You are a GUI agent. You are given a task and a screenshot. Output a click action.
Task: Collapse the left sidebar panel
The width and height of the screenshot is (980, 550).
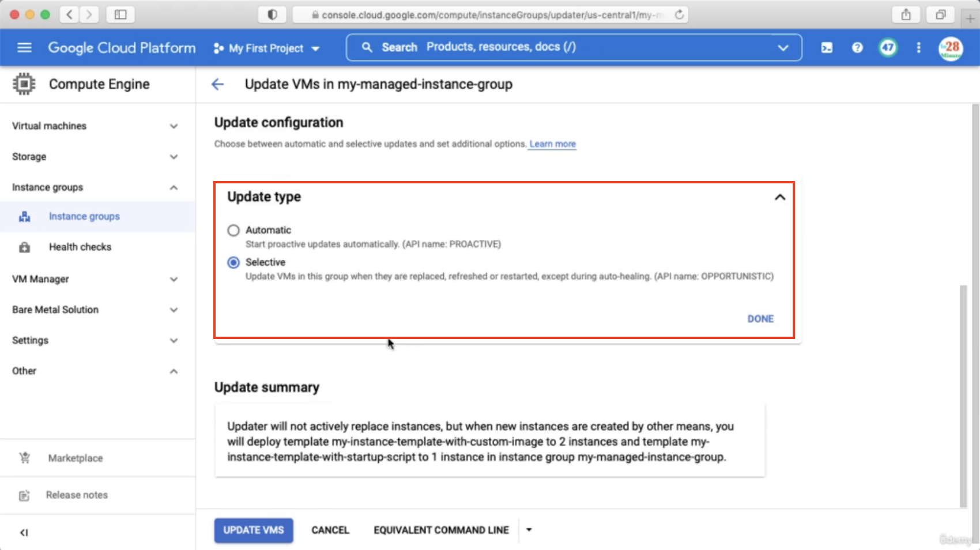coord(24,532)
